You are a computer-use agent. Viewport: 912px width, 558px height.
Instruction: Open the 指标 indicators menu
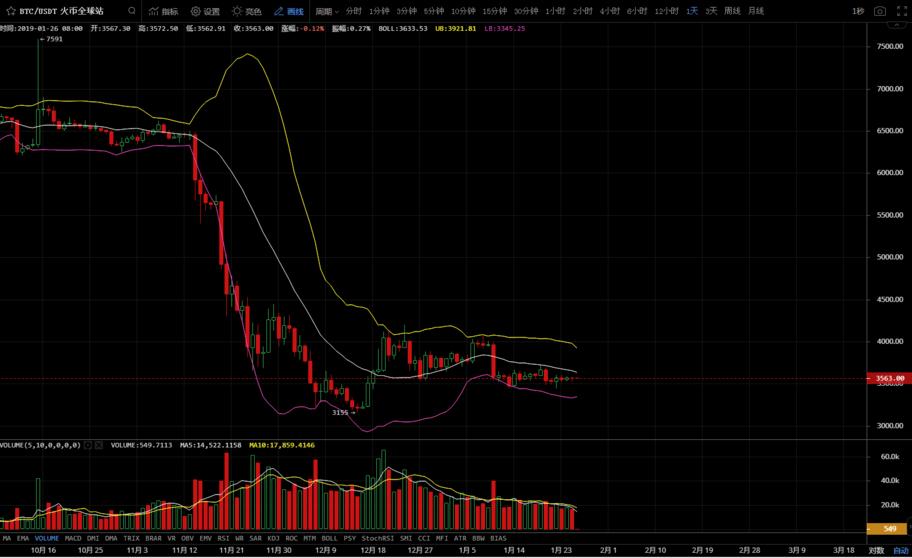click(163, 11)
